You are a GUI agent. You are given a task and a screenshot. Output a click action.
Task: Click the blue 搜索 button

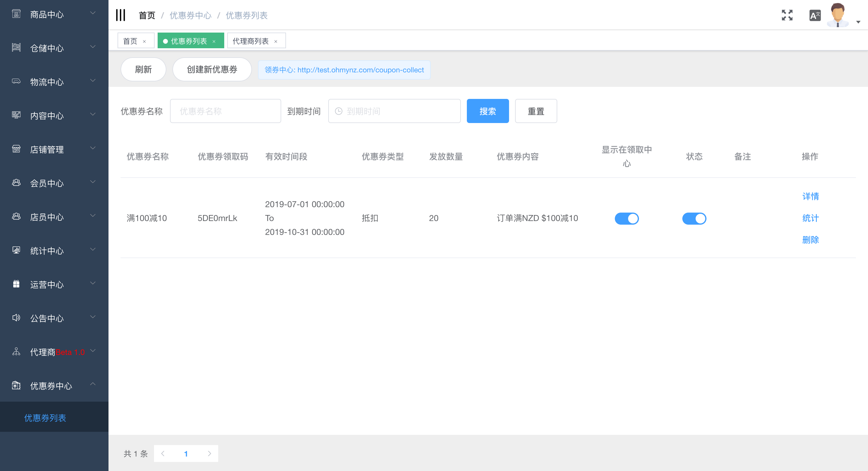487,111
